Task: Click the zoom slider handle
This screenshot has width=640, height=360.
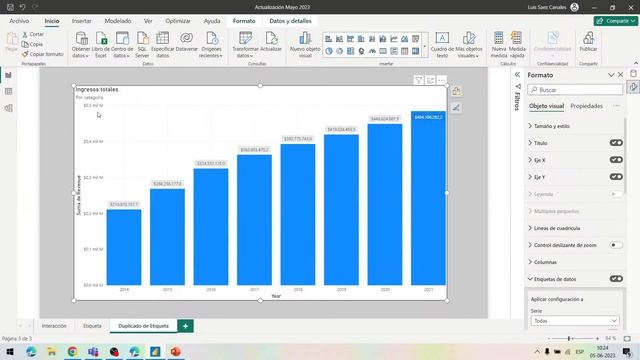Action: pyautogui.click(x=569, y=338)
